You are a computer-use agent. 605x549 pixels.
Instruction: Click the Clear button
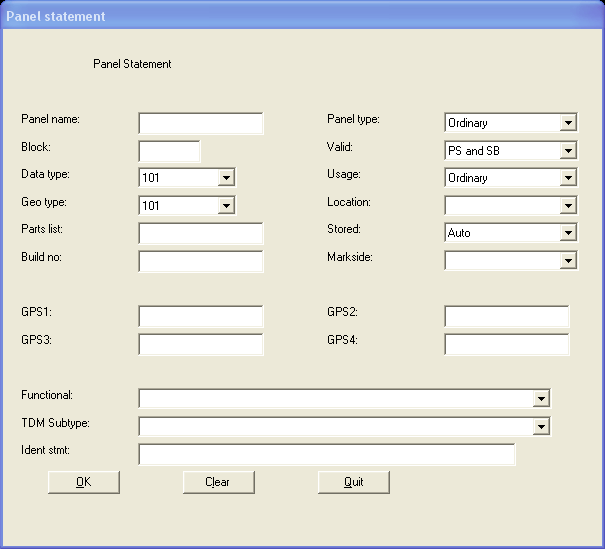point(219,482)
